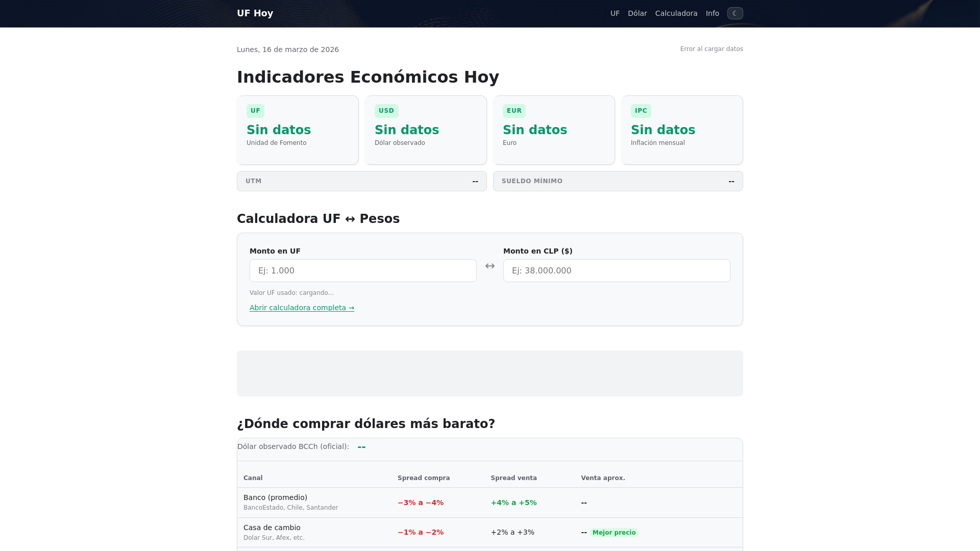Click Dolar Sur, Afex, etc. subtext
This screenshot has height=551, width=980.
point(274,538)
